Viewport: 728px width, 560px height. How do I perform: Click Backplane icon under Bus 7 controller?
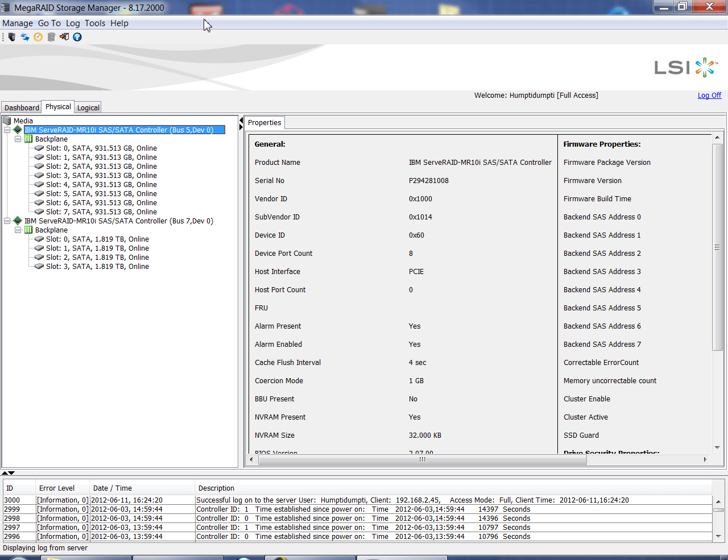28,230
